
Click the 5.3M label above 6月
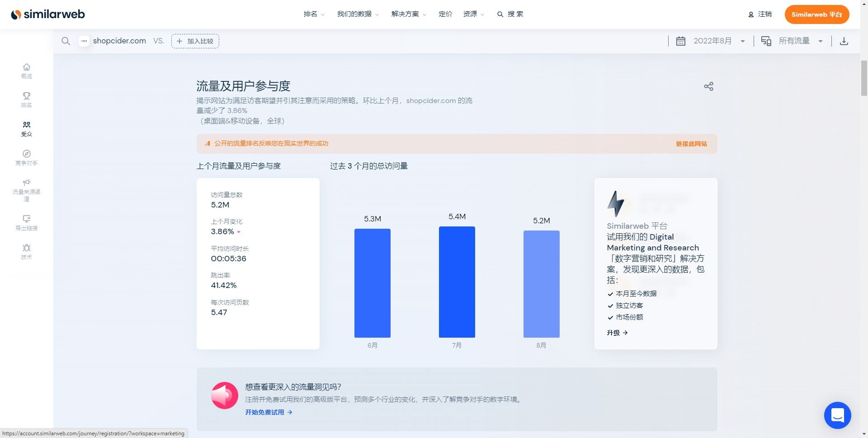click(x=373, y=219)
